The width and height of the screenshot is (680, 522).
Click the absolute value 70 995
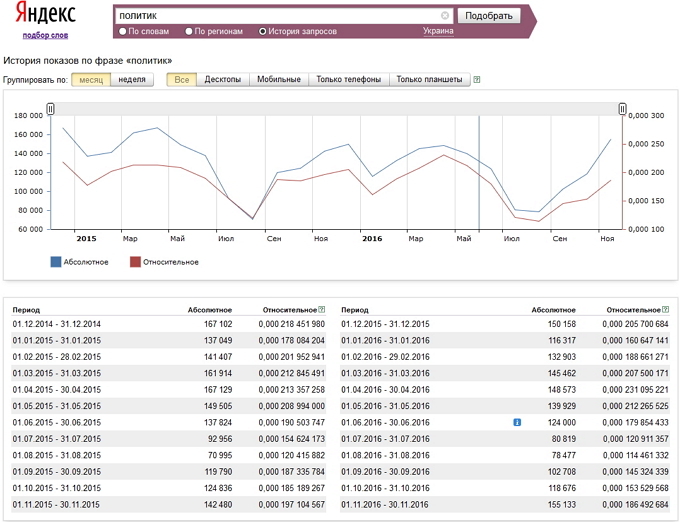(x=220, y=455)
